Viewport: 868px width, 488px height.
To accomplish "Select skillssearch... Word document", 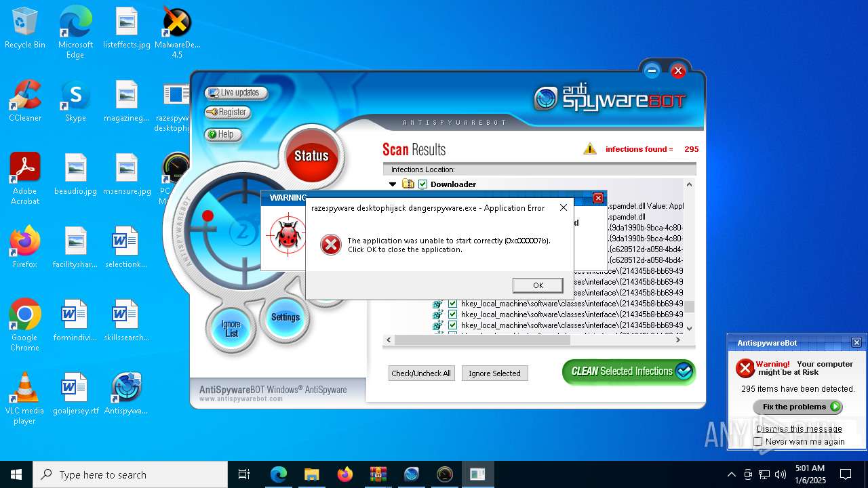I will tap(127, 321).
